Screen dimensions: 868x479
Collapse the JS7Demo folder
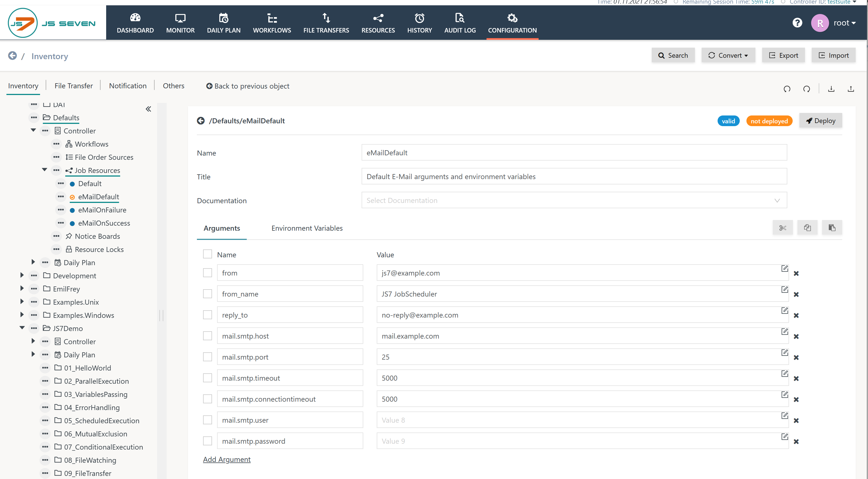click(22, 328)
